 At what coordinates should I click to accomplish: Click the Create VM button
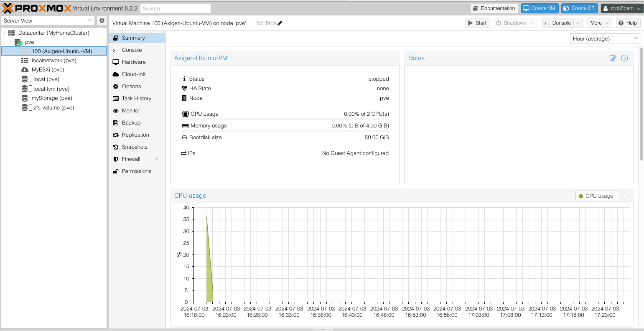coord(540,8)
